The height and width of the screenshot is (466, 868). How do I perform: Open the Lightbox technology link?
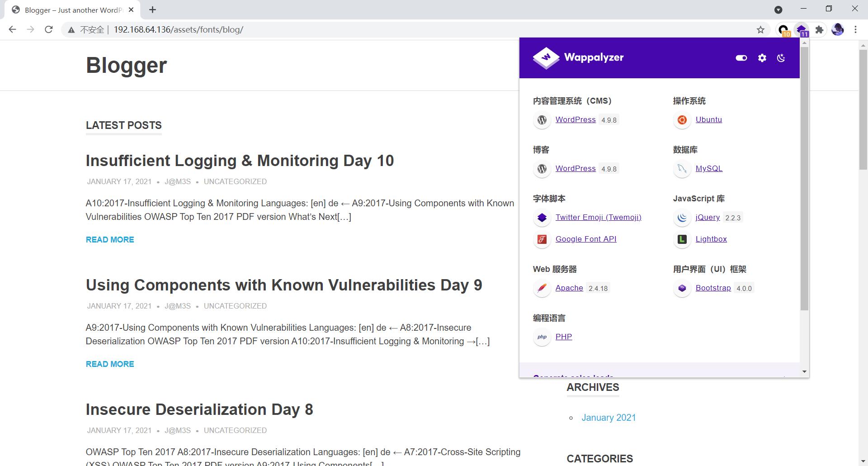(x=711, y=239)
